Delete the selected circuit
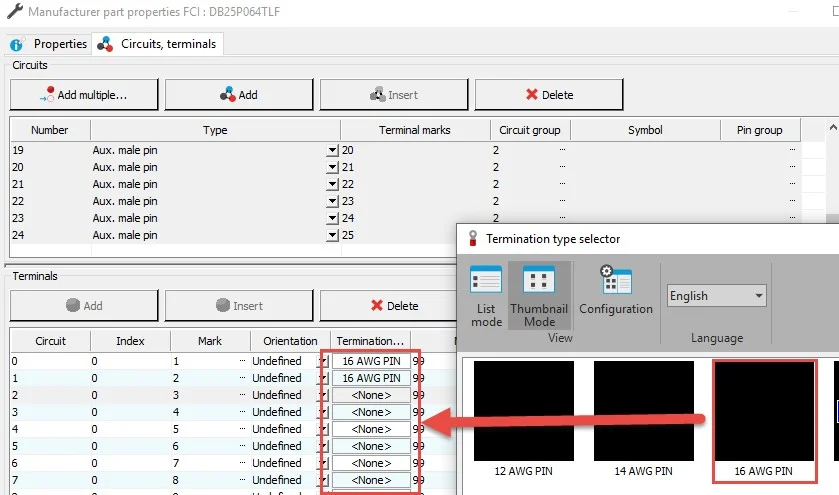The width and height of the screenshot is (839, 495). [549, 95]
